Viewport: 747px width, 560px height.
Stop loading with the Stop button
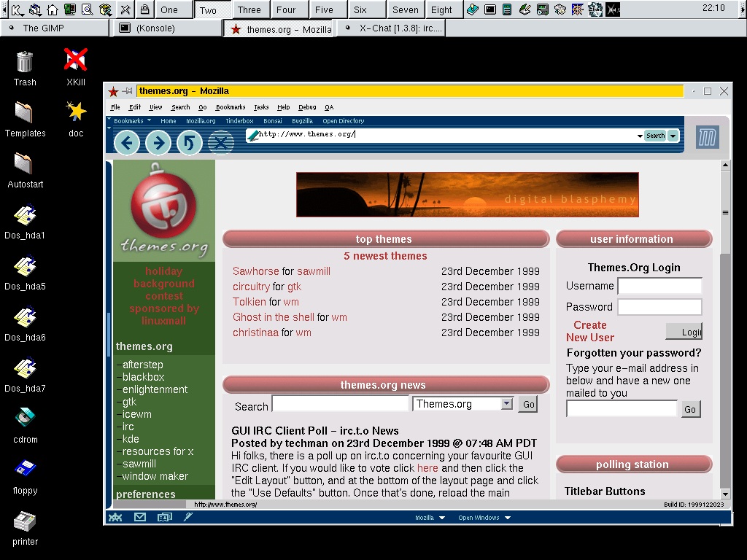pyautogui.click(x=220, y=142)
